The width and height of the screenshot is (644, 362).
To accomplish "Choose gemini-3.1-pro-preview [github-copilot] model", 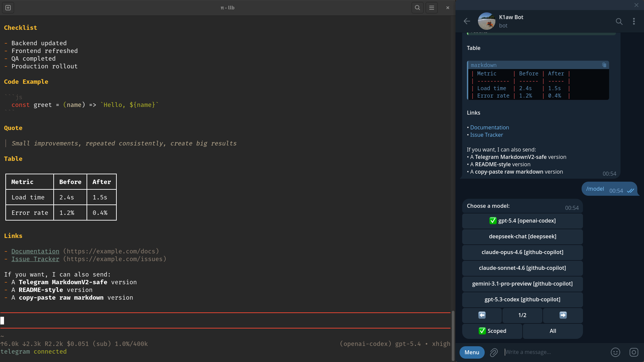I will pyautogui.click(x=523, y=284).
